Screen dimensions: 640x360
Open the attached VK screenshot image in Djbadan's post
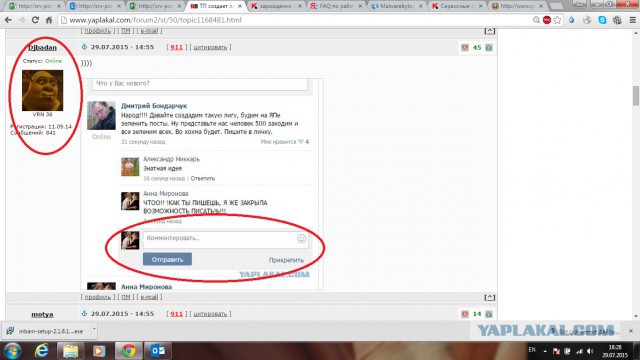point(203,184)
